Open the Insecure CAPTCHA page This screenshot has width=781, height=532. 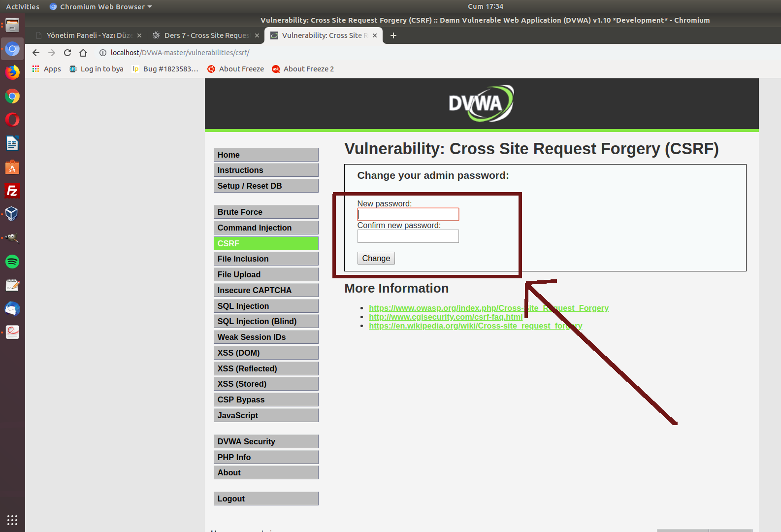coord(266,290)
